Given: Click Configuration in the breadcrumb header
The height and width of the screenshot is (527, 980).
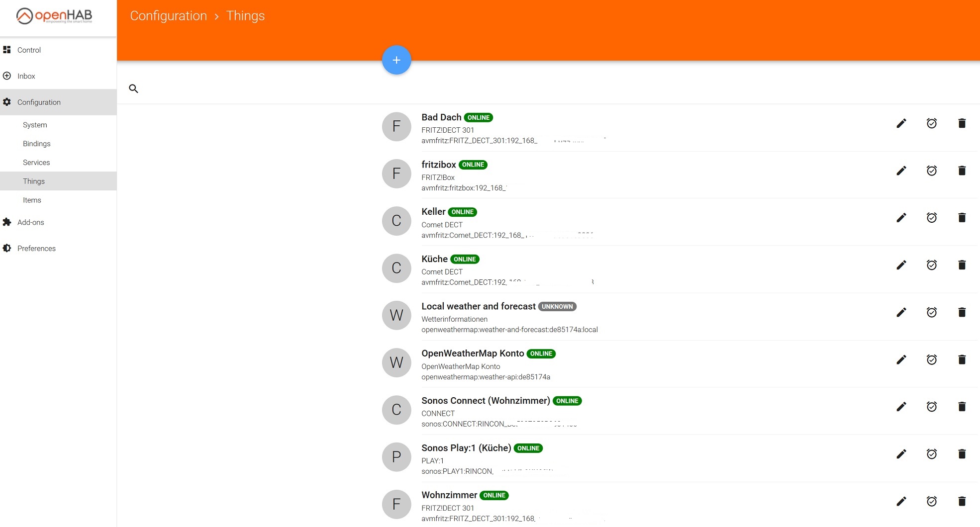Looking at the screenshot, I should (x=168, y=16).
